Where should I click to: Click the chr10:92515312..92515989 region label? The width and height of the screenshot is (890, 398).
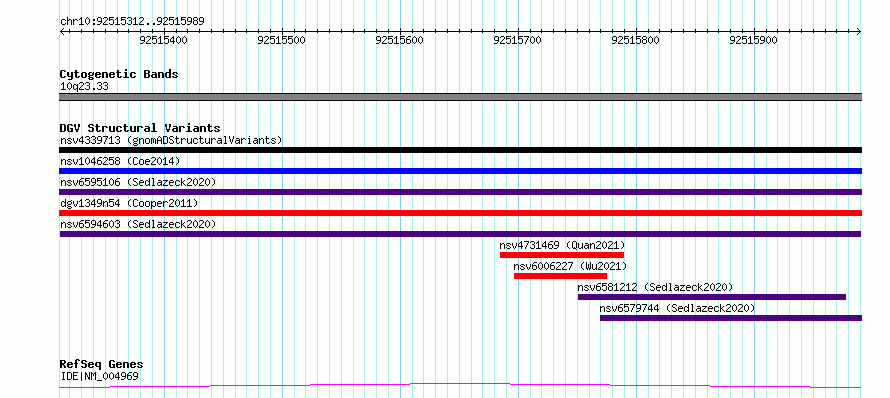tap(132, 22)
